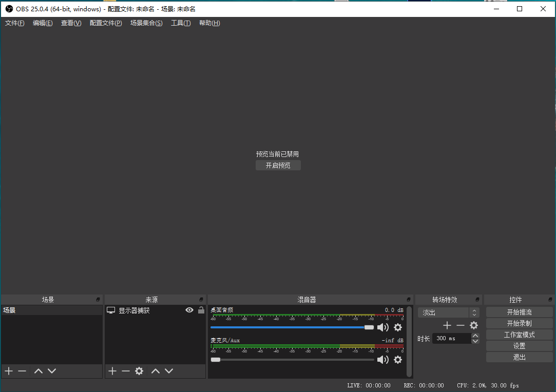This screenshot has width=556, height=392.
Task: Click the 开启预览 button
Action: coord(278,166)
